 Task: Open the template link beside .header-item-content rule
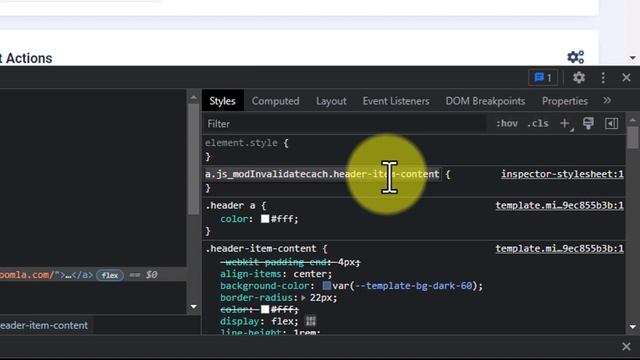coord(560,249)
